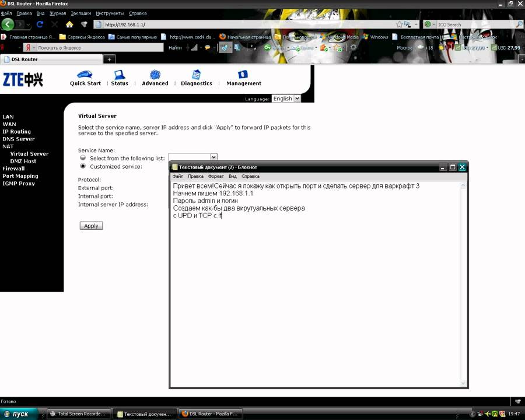Click the Yandex bar chat bubble icon

(x=208, y=48)
